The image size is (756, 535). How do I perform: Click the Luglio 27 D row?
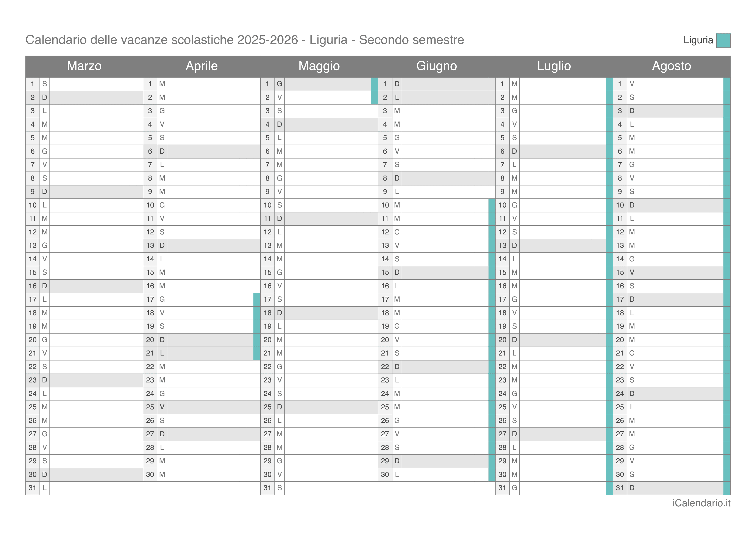tap(554, 434)
